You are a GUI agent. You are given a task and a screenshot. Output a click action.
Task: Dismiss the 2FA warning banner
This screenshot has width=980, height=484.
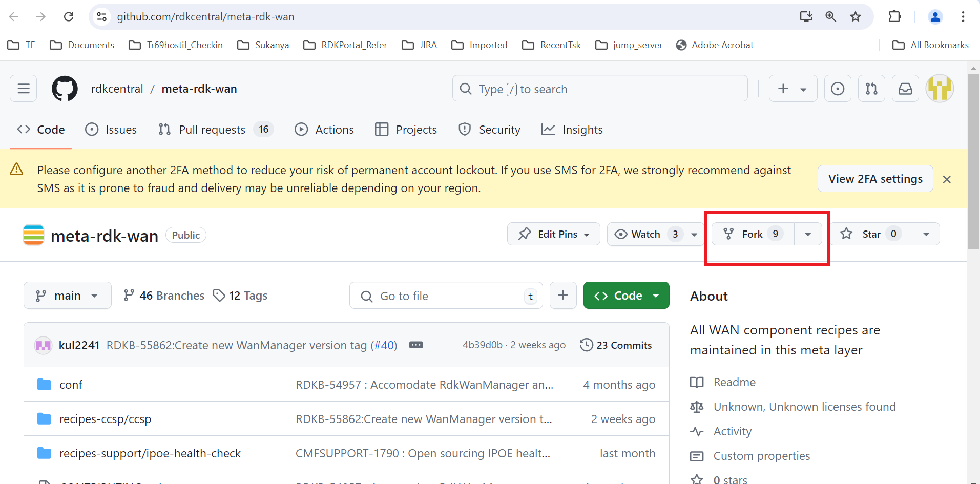click(x=947, y=179)
